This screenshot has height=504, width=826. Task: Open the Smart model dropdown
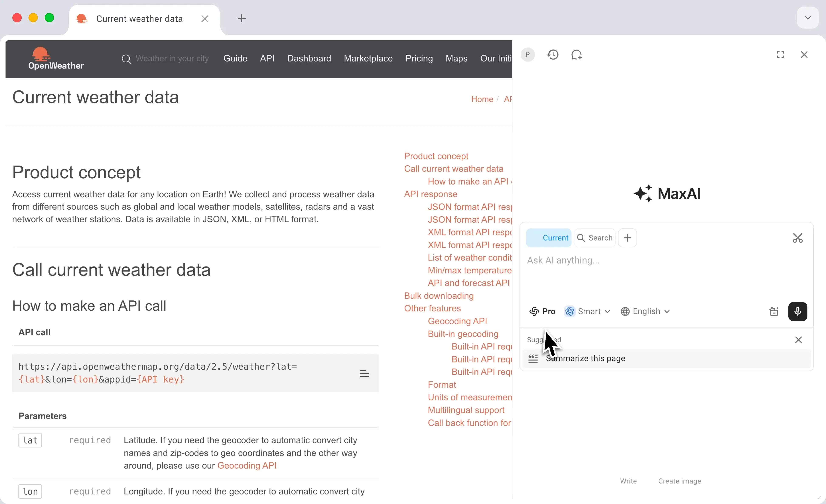click(x=587, y=311)
